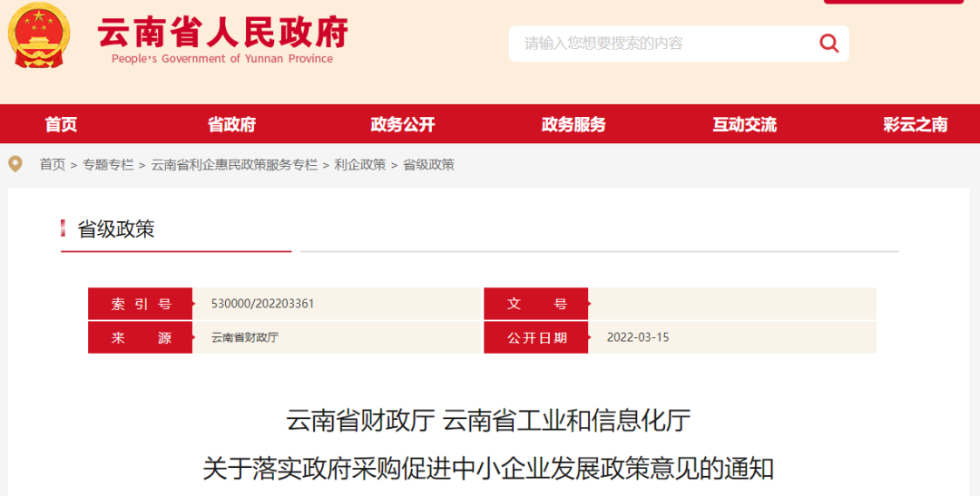Open the 首页 navigation menu item
Image resolution: width=980 pixels, height=496 pixels.
point(62,124)
